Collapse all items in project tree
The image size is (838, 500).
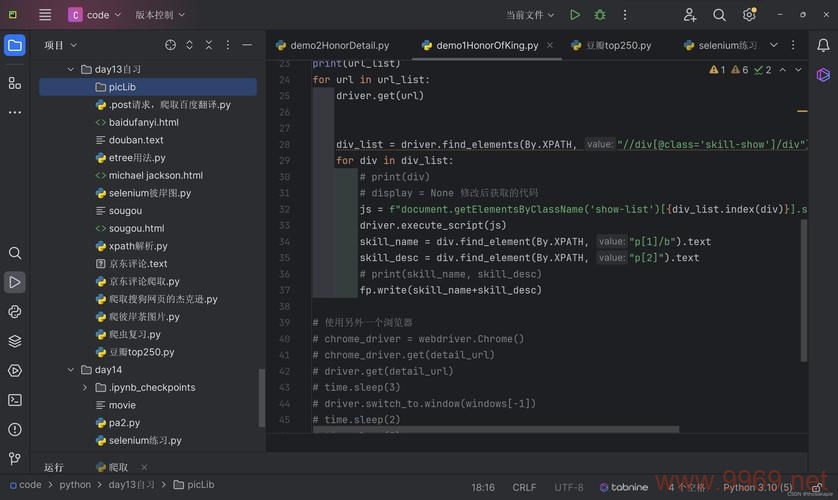208,45
